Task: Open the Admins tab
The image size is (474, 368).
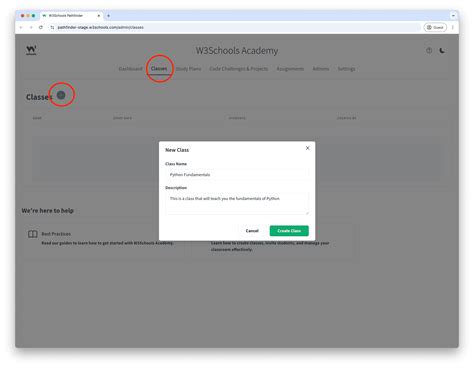Action: (321, 69)
